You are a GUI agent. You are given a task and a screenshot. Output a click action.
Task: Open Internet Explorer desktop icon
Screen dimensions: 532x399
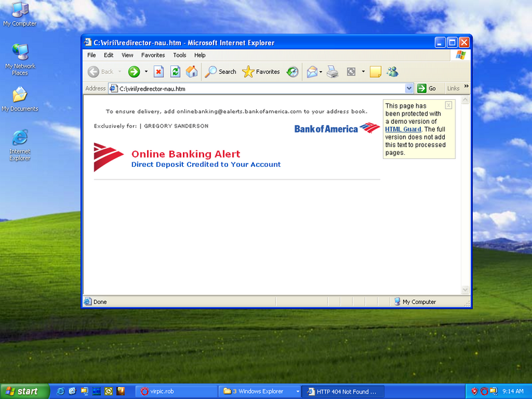coord(20,145)
